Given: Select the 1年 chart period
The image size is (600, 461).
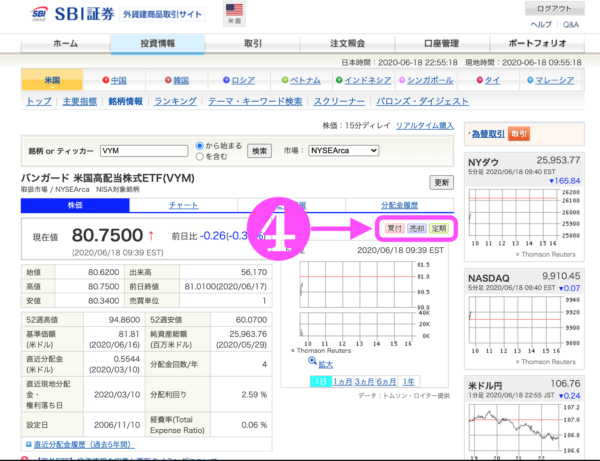Looking at the screenshot, I should tap(409, 381).
